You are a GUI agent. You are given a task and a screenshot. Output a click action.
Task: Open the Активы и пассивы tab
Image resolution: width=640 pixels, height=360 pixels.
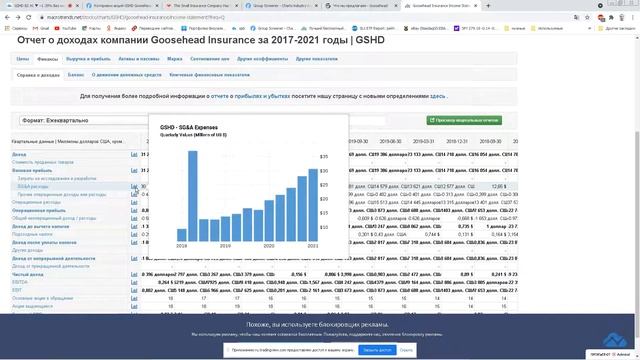pos(139,59)
